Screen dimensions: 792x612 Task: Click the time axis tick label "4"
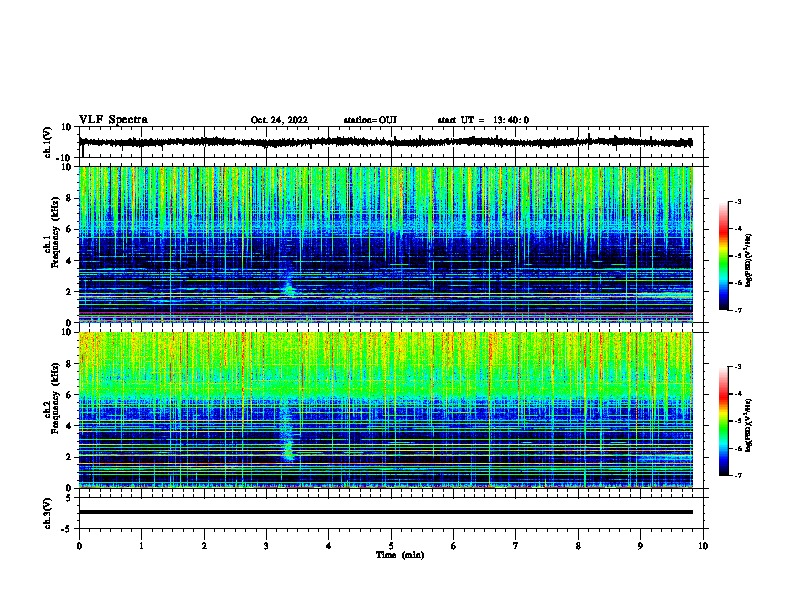coord(329,546)
